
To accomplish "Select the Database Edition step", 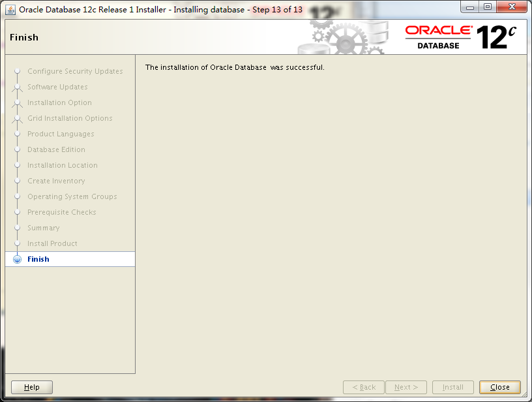I will point(58,149).
